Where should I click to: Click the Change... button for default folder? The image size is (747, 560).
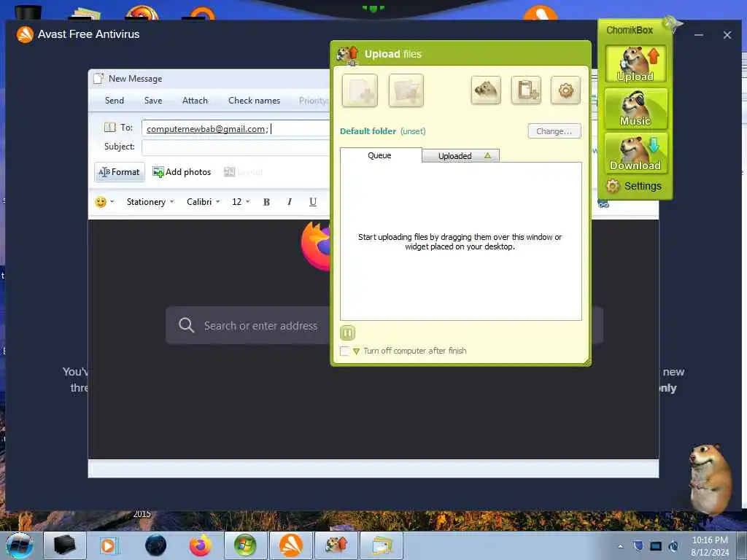(x=554, y=131)
